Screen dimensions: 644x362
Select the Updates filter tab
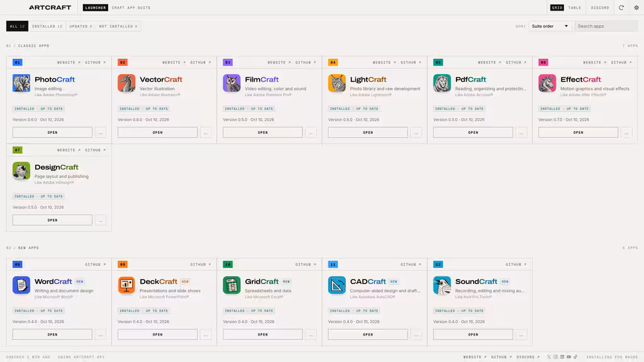coord(81,26)
